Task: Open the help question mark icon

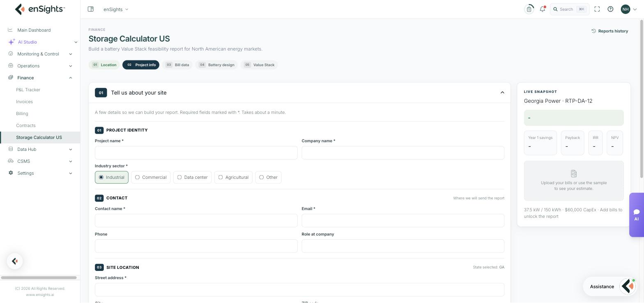Action: click(x=610, y=9)
